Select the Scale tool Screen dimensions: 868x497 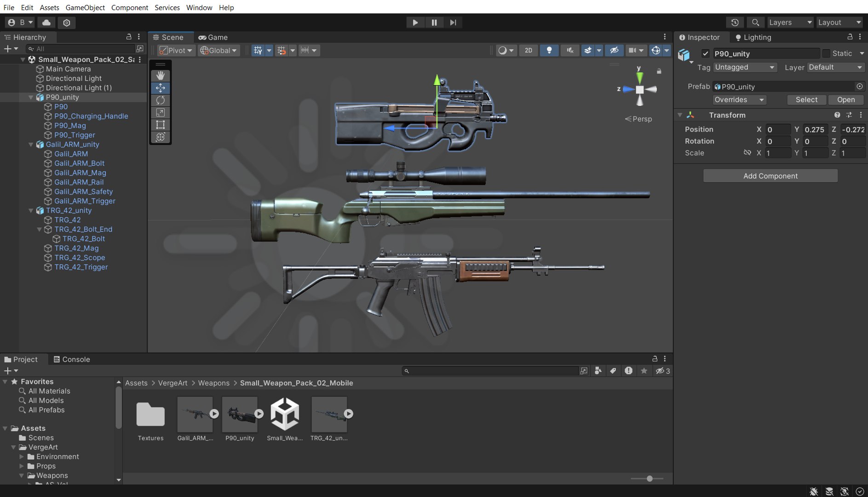coord(160,112)
